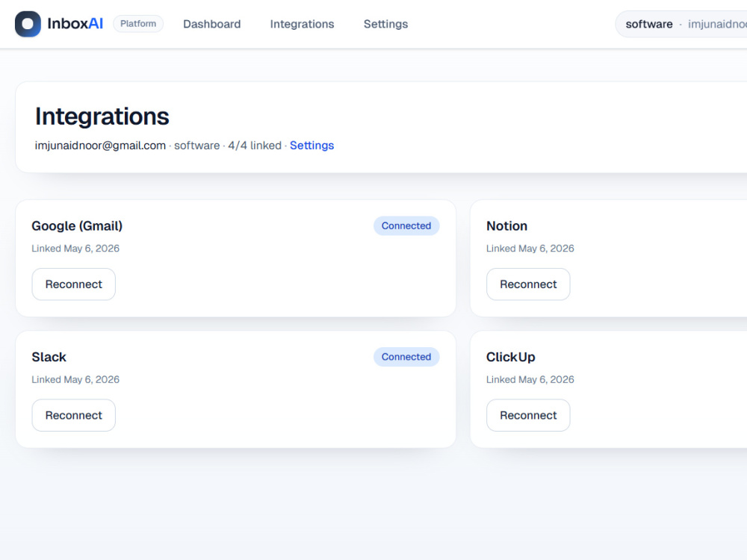Click Linked May 6, 2026 under Slack
This screenshot has width=747, height=560.
click(x=75, y=379)
